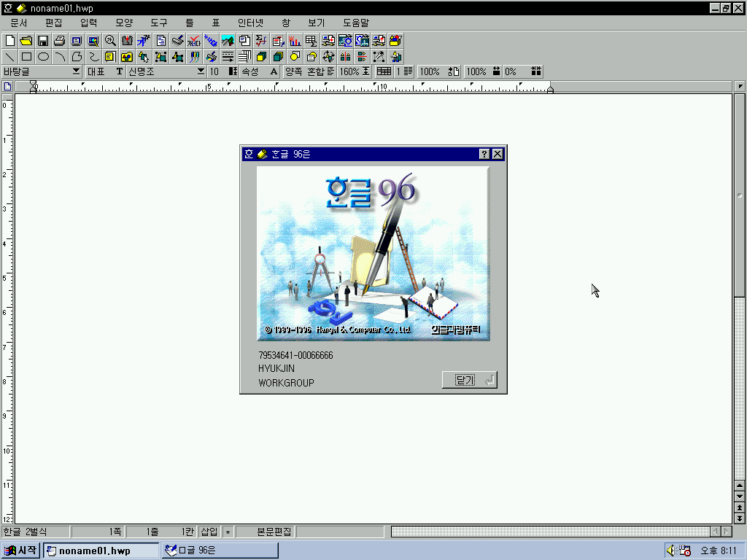Click the left indent marker on ruler

tap(33, 87)
